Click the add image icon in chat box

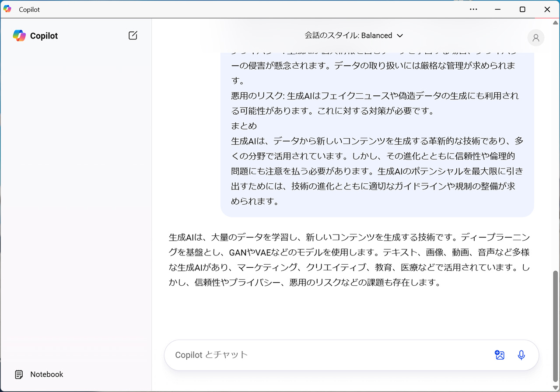tap(500, 355)
